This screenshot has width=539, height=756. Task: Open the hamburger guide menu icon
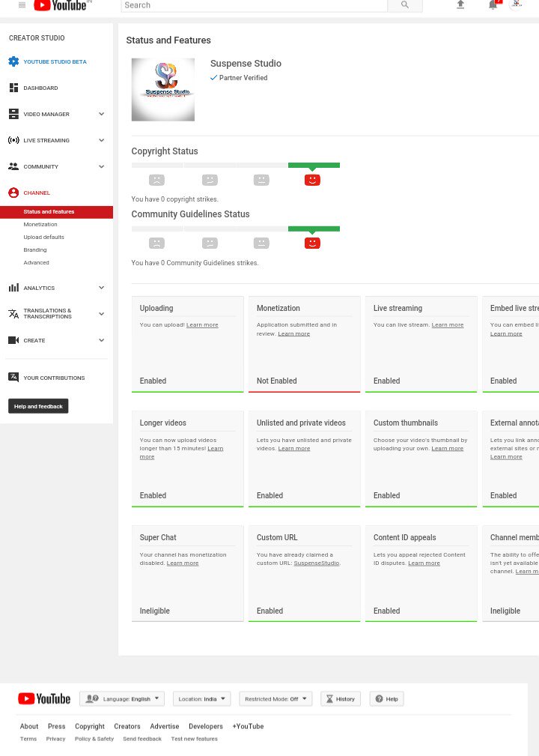pos(22,4)
